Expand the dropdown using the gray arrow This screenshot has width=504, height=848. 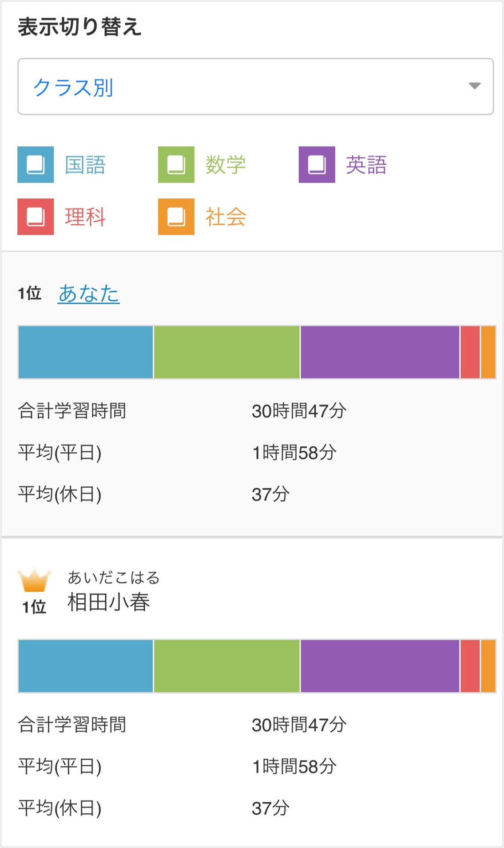click(x=475, y=86)
